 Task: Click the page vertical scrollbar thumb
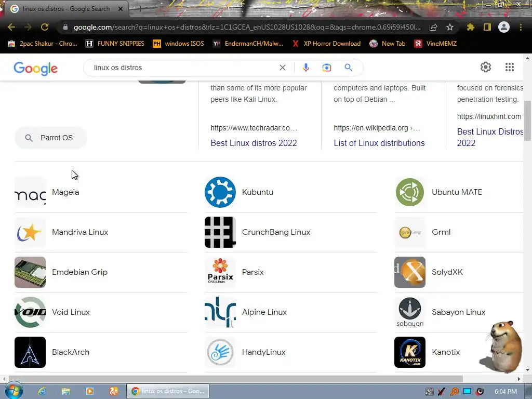[527, 121]
